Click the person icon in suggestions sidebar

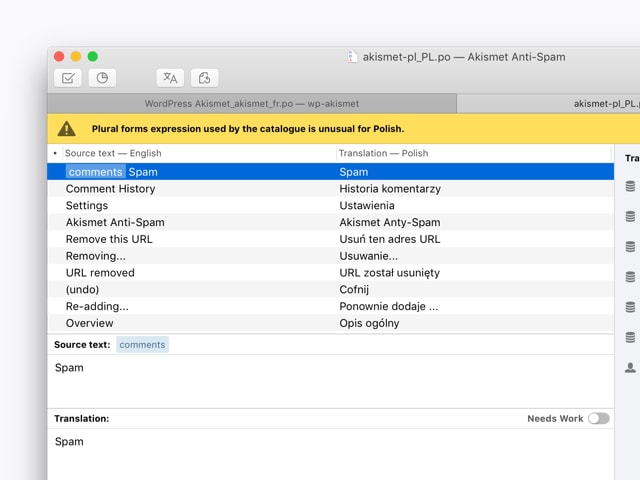[x=630, y=367]
